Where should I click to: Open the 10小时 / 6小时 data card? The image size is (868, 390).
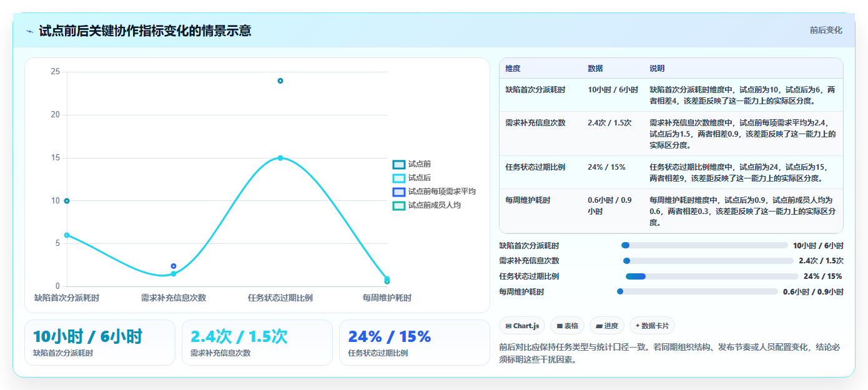tap(100, 343)
